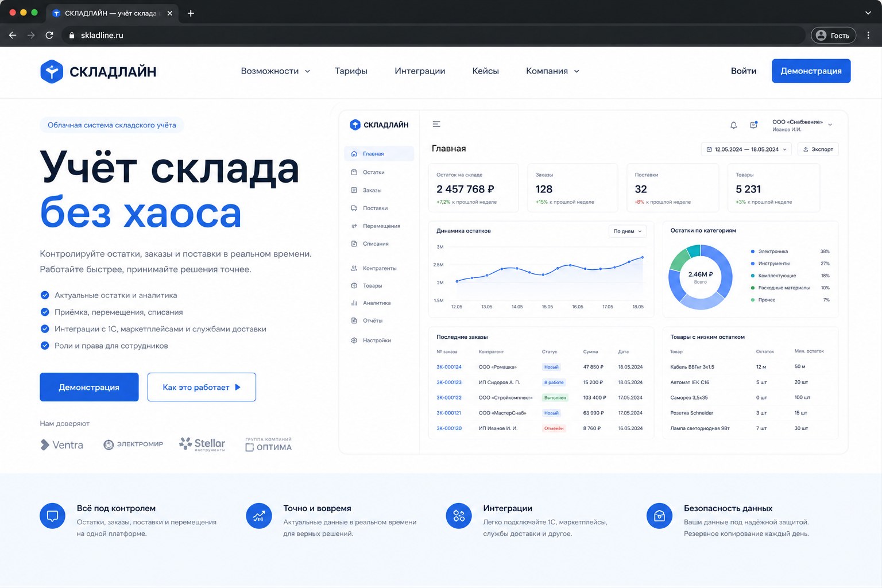
Task: Click the calendar icon next to the bell
Action: [754, 125]
